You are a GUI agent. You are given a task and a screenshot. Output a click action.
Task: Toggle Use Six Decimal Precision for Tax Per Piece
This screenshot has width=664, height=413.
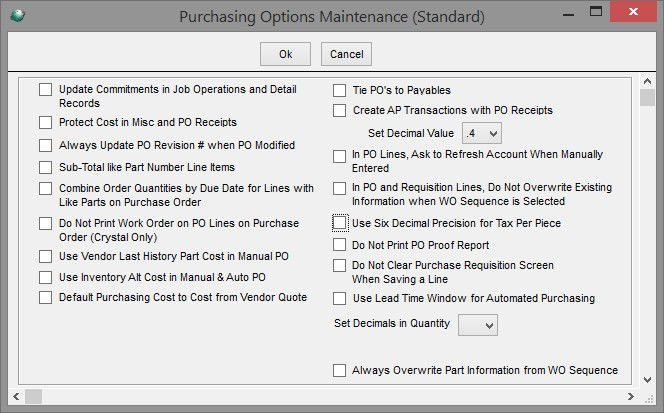click(x=339, y=223)
